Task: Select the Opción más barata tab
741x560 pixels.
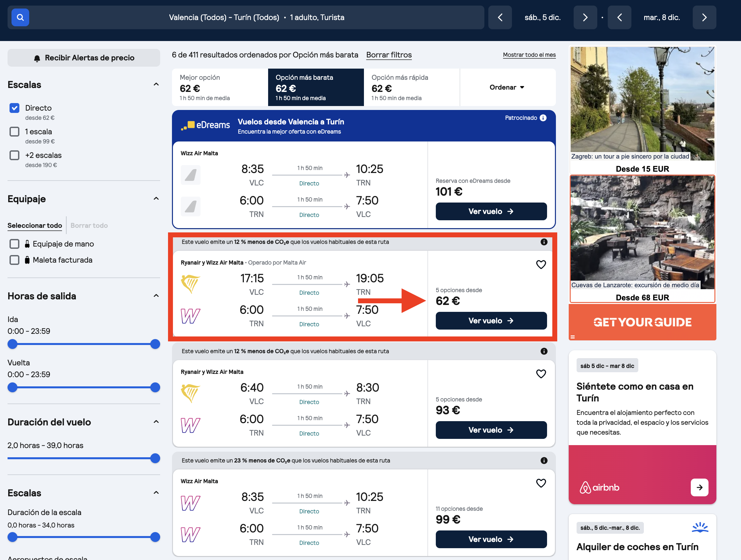Action: [316, 87]
